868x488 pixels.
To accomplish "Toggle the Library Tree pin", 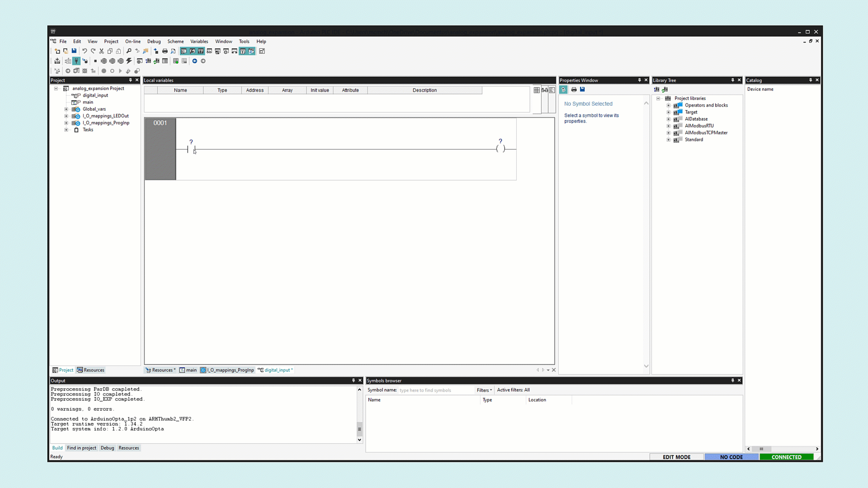I will [733, 80].
